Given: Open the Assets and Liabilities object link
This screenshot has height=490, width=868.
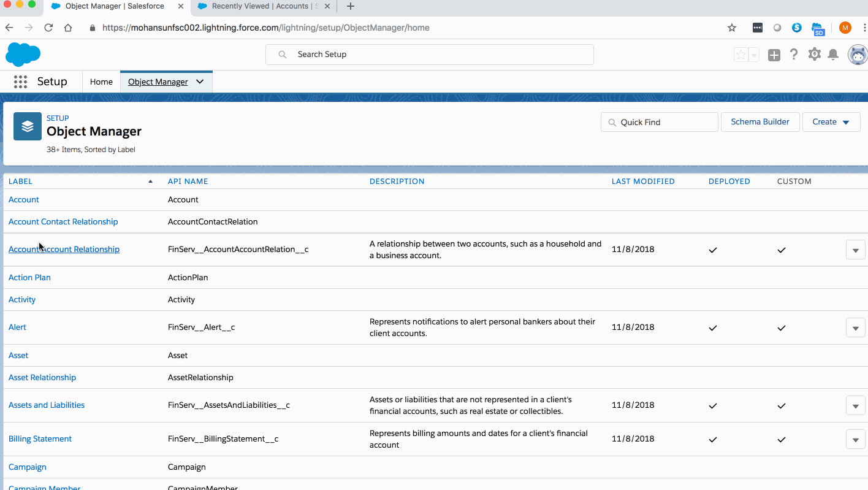Looking at the screenshot, I should (x=47, y=405).
